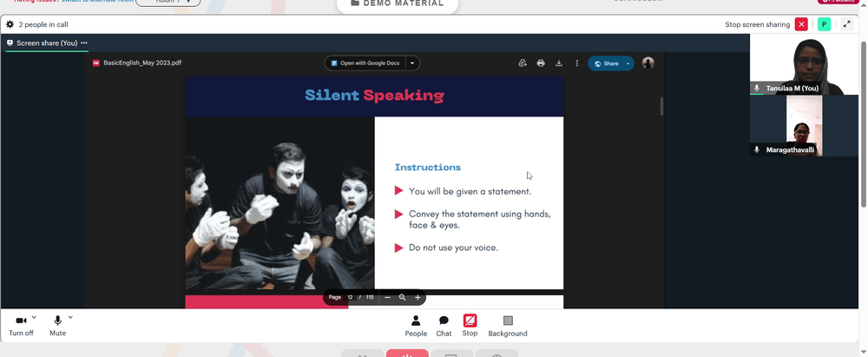Viewport: 868px width, 357px height.
Task: Select Maragathavalli video thumbnail
Action: pyautogui.click(x=804, y=126)
